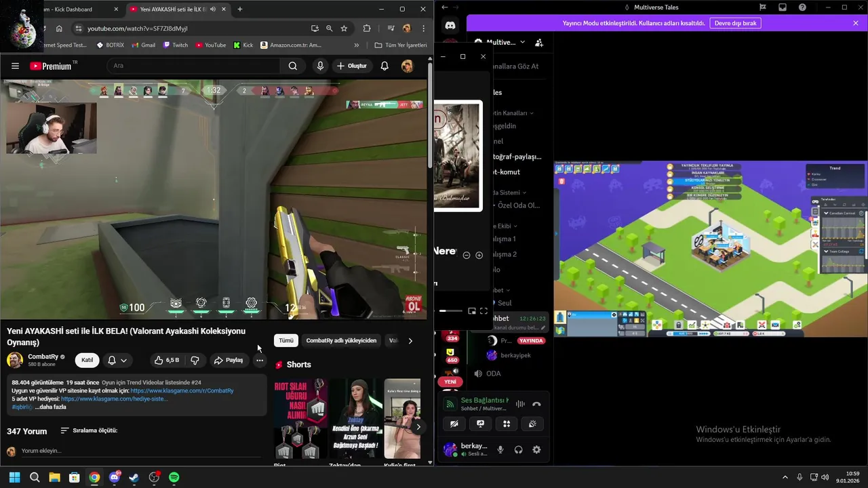This screenshot has width=868, height=488.
Task: Invite people to Multiverse server icon
Action: [539, 42]
